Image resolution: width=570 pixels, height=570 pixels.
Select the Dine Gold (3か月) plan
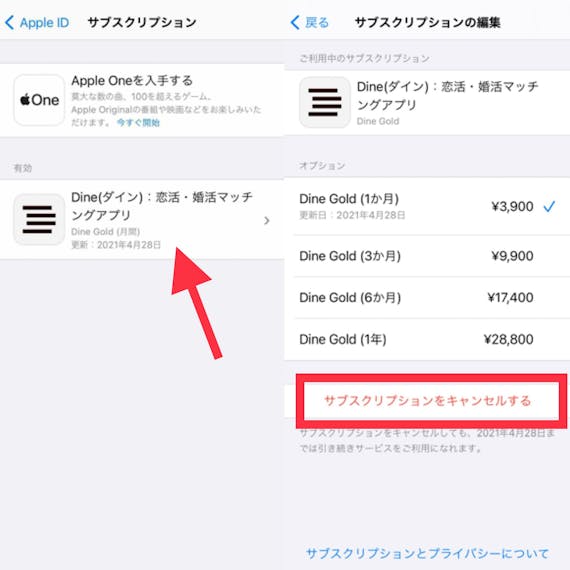(x=427, y=256)
